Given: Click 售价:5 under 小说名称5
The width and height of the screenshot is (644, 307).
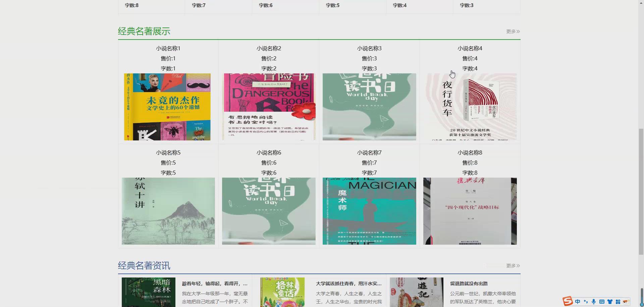Looking at the screenshot, I should [x=168, y=163].
